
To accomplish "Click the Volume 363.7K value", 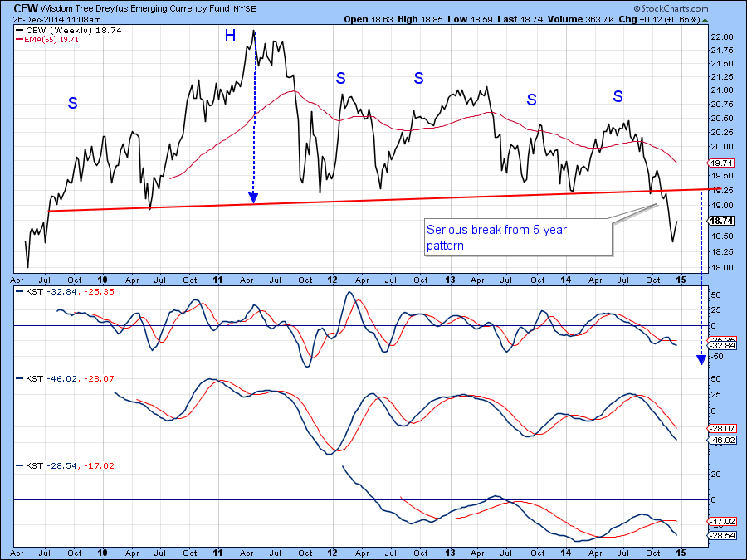I will click(581, 20).
